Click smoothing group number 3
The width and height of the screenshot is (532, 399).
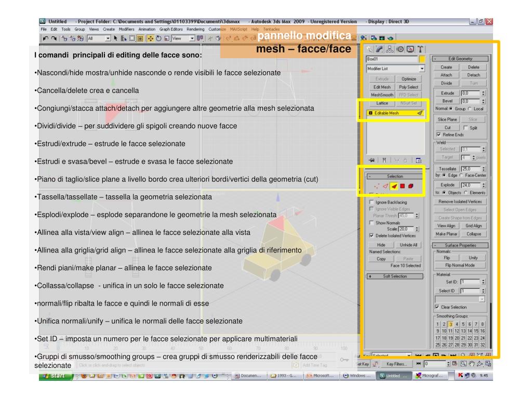point(450,324)
